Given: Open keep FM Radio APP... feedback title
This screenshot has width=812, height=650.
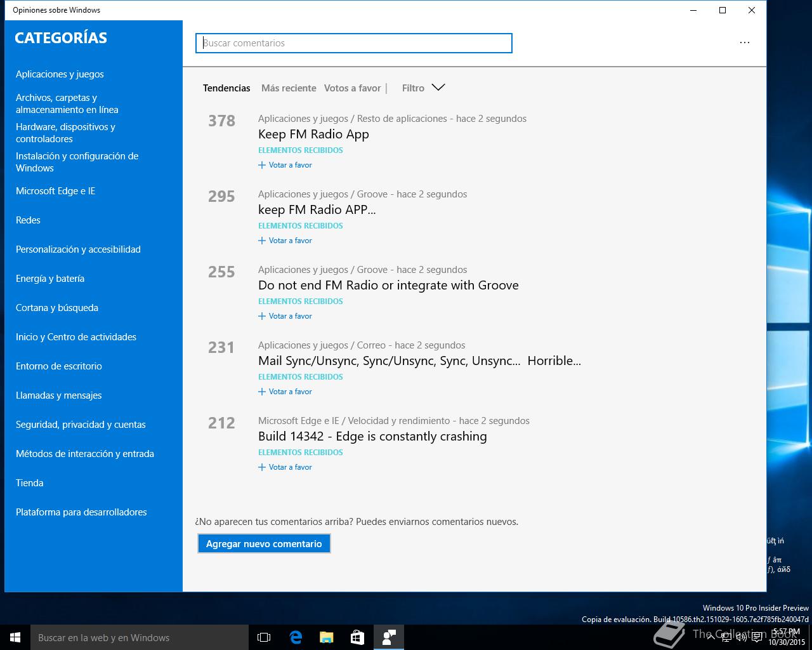Looking at the screenshot, I should pyautogui.click(x=317, y=210).
